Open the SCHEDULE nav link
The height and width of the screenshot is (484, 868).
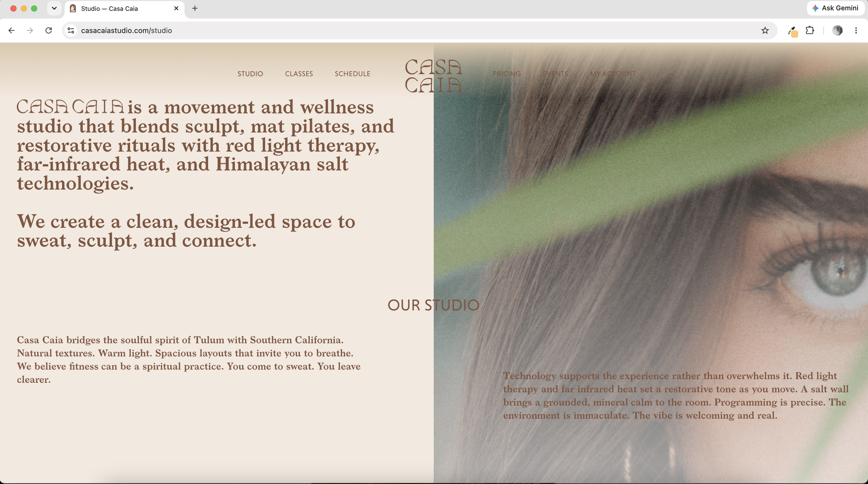pos(352,74)
